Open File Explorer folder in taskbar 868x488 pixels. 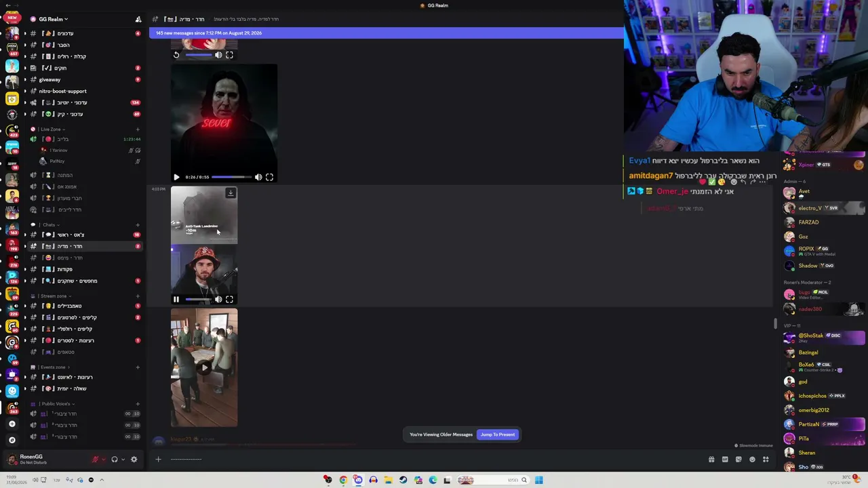[x=388, y=480]
